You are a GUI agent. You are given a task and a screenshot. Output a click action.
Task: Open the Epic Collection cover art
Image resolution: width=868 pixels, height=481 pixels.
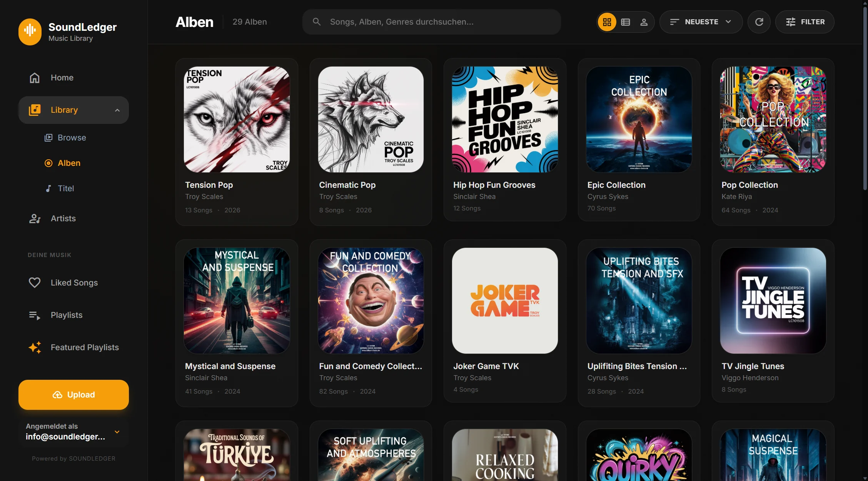pyautogui.click(x=639, y=120)
